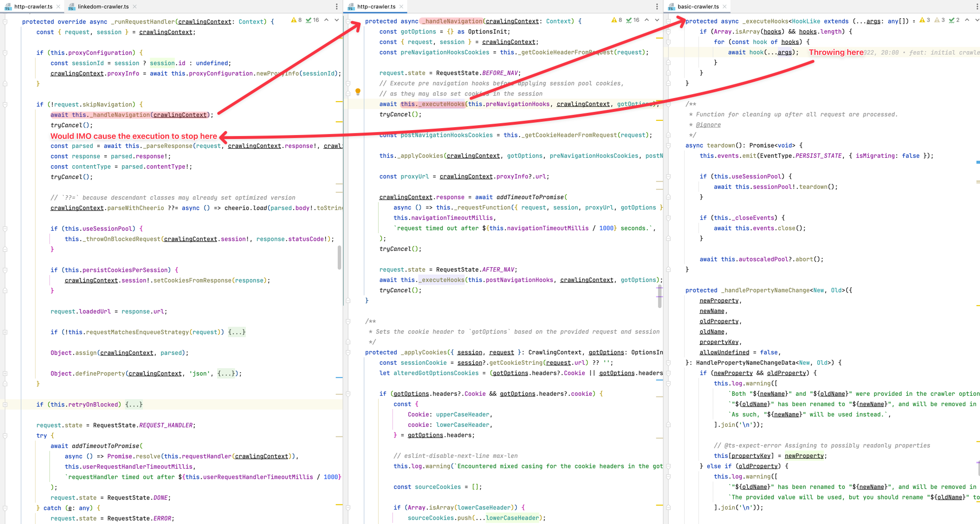Screen dimensions: 980x524
Task: Jump to previous highlighted error in left pane
Action: (x=326, y=20)
